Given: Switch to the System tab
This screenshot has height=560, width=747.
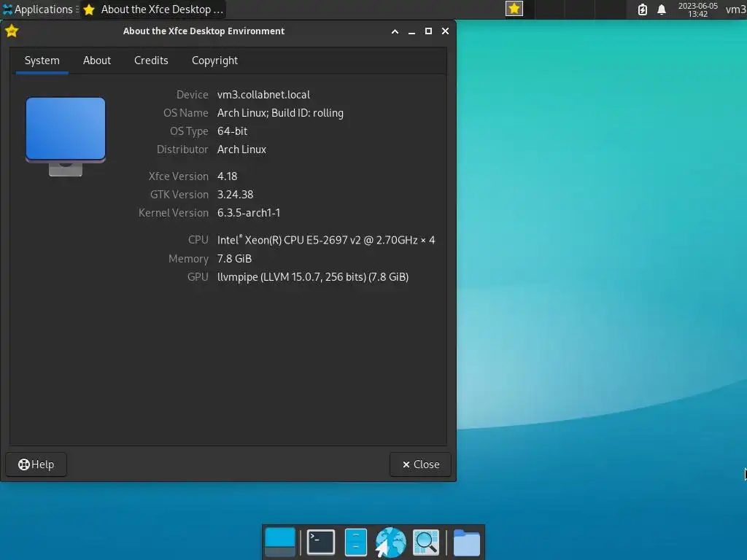Looking at the screenshot, I should (42, 61).
